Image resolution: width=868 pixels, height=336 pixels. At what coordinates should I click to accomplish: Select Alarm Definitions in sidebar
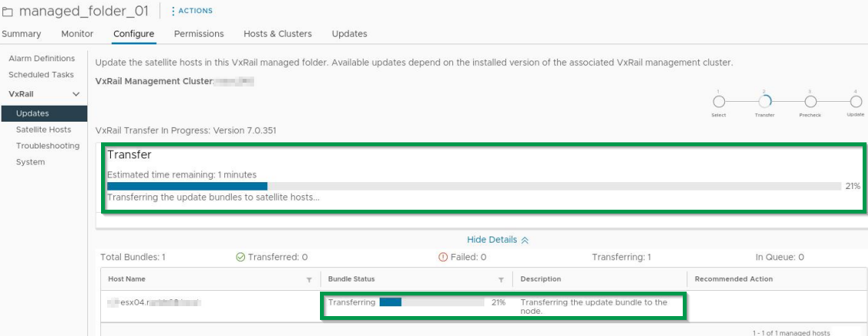(x=41, y=58)
